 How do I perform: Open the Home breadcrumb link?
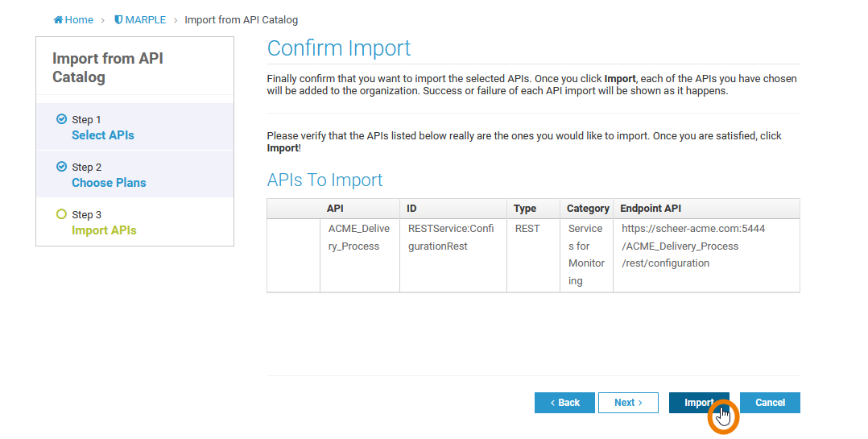click(x=79, y=20)
